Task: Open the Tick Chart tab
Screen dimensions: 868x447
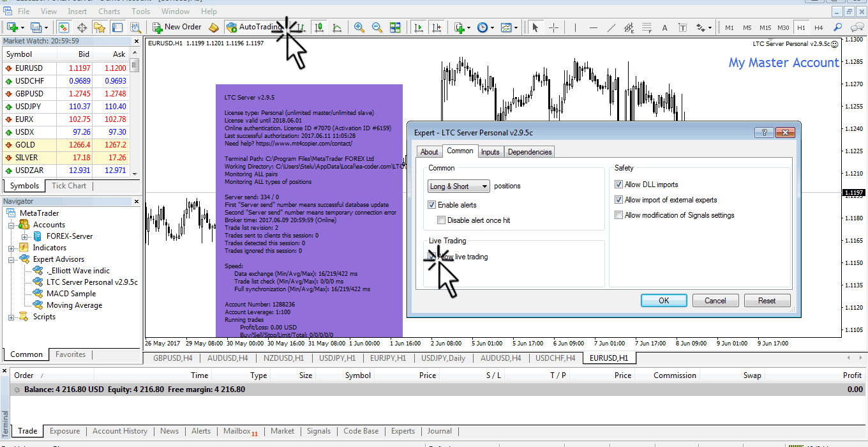Action: pos(69,186)
